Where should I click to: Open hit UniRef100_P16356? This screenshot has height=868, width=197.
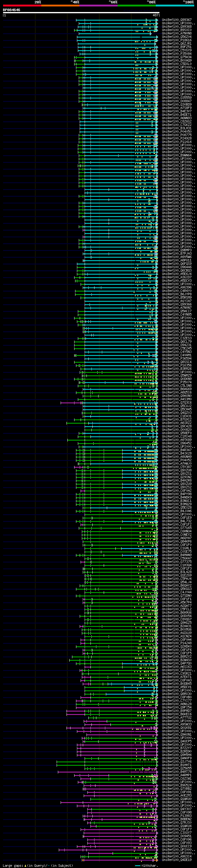click(x=177, y=365)
